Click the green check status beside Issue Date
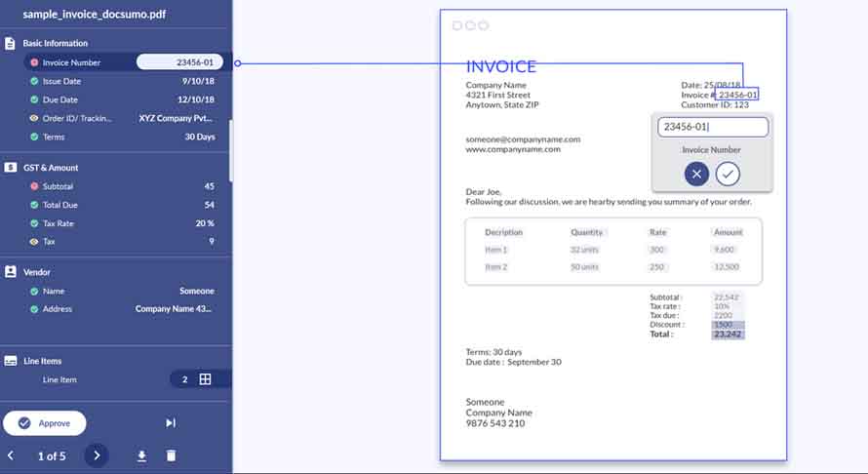Image resolution: width=868 pixels, height=474 pixels. [x=34, y=81]
